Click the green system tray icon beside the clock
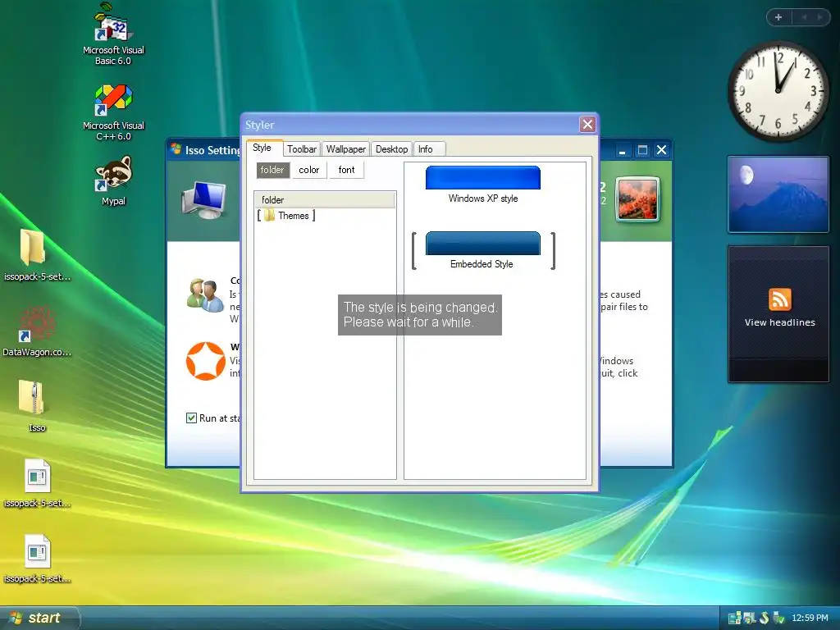840x630 pixels. pyautogui.click(x=779, y=618)
